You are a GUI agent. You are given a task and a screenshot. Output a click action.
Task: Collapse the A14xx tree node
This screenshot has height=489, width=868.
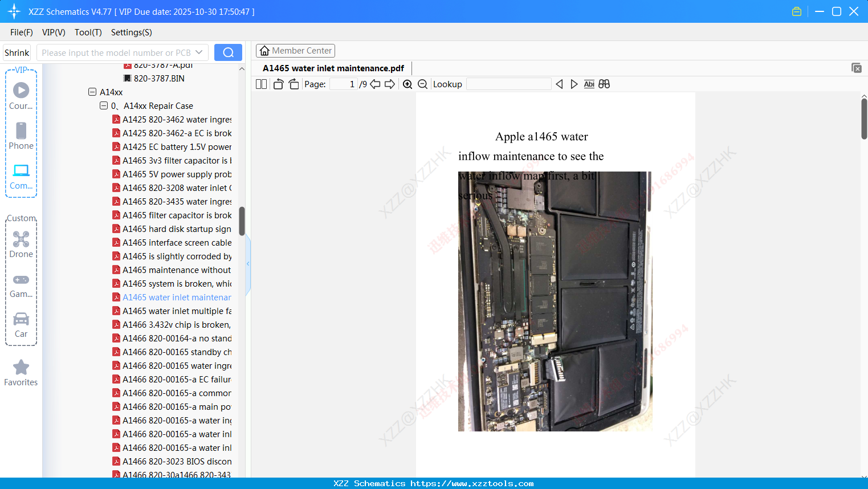[x=92, y=92]
